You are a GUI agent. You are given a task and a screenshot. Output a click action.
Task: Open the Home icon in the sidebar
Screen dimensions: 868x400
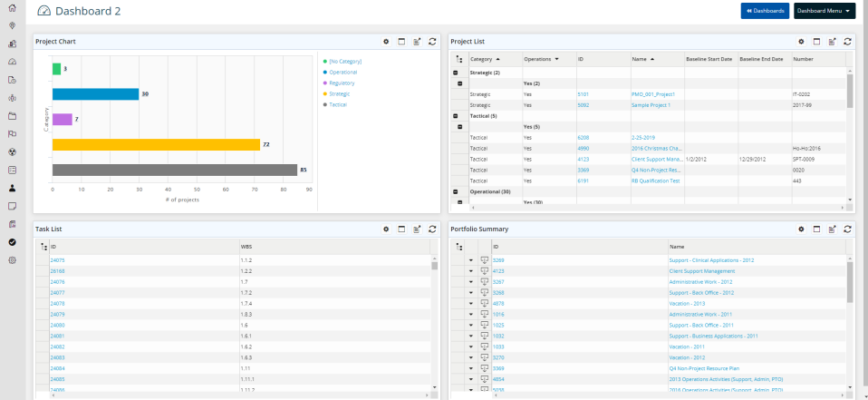pyautogui.click(x=12, y=7)
